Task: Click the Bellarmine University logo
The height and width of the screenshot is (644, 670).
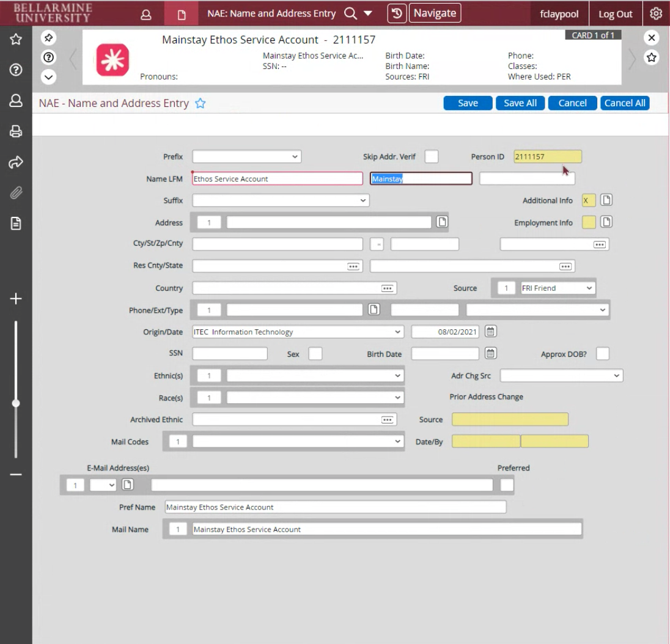Action: pos(52,13)
